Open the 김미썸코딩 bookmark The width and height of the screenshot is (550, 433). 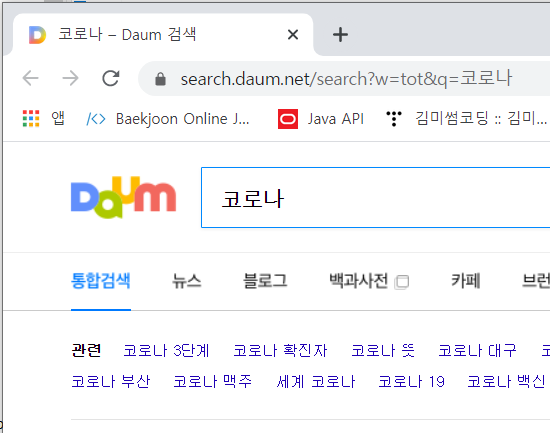[467, 119]
